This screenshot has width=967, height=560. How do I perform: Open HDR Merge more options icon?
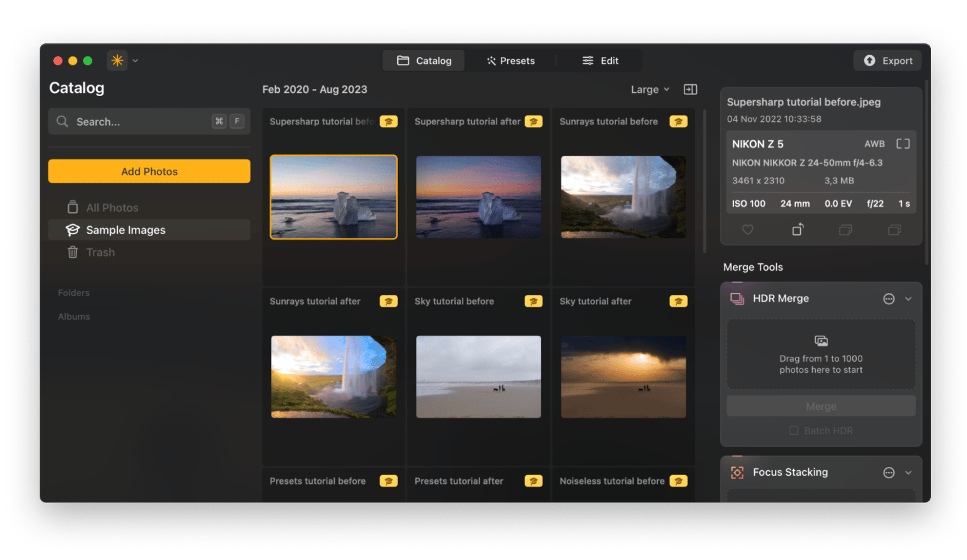click(888, 299)
